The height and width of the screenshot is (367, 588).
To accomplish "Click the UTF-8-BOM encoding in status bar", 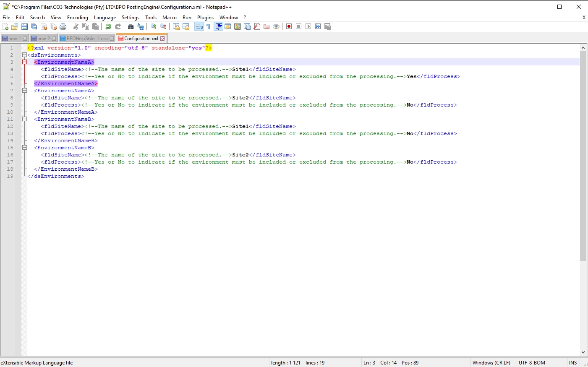I will click(x=532, y=363).
